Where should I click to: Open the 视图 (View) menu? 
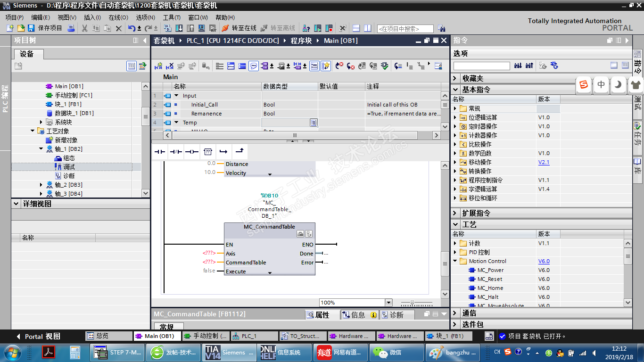[x=67, y=17]
